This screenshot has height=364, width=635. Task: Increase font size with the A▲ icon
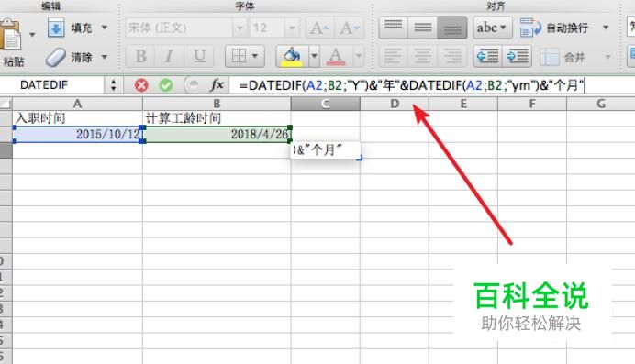(x=319, y=28)
